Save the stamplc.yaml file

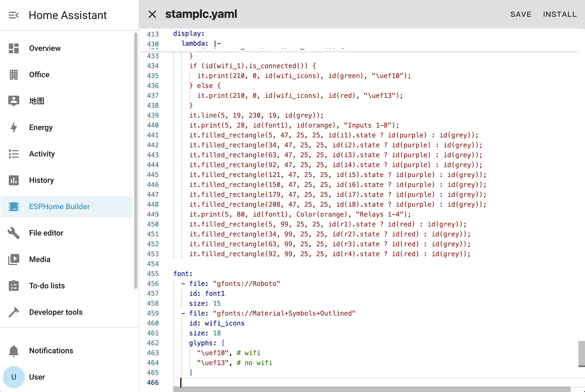521,14
